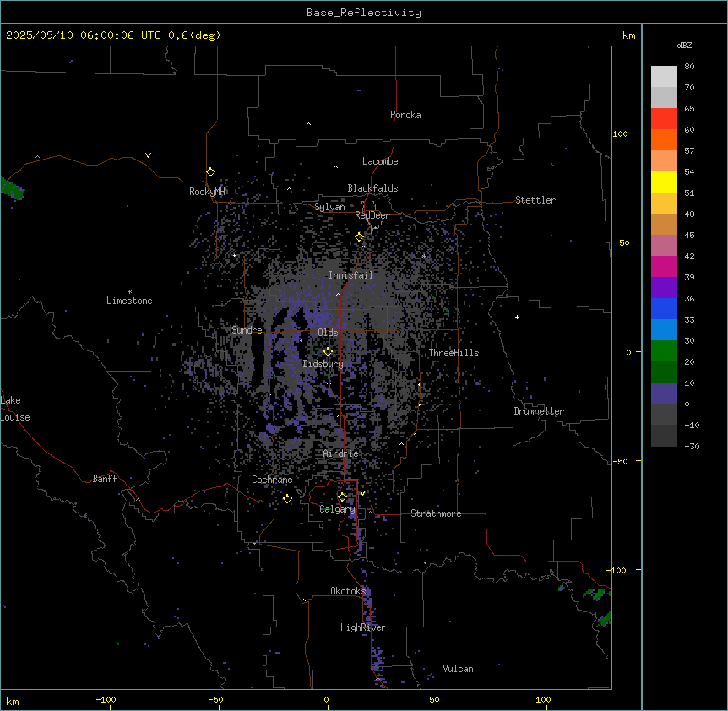Select the dark orange swatch below red in legend
Viewport: 728px width, 711px height.
point(664,140)
